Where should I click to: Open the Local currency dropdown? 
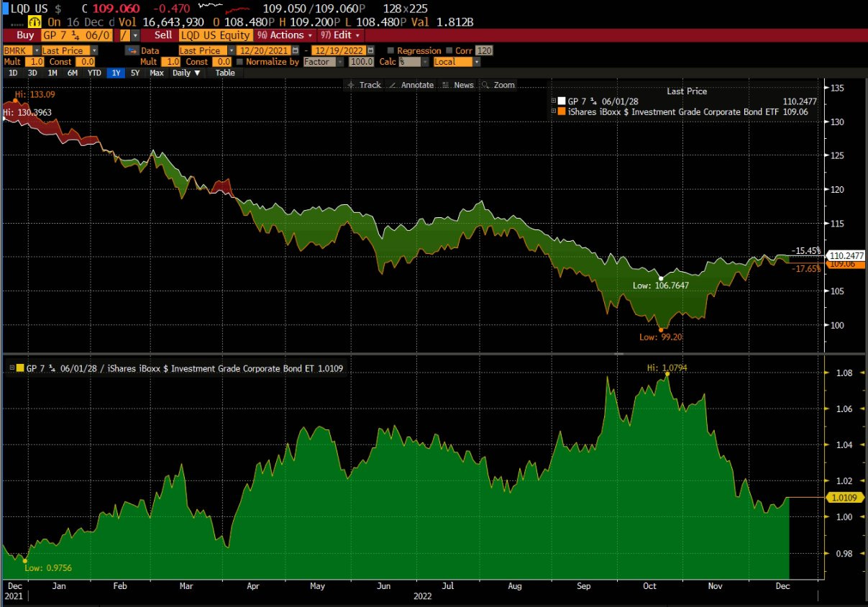[475, 62]
